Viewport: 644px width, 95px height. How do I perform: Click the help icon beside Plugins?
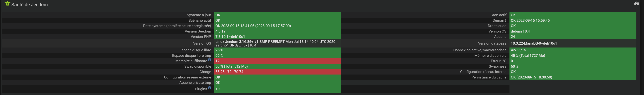click(x=209, y=88)
